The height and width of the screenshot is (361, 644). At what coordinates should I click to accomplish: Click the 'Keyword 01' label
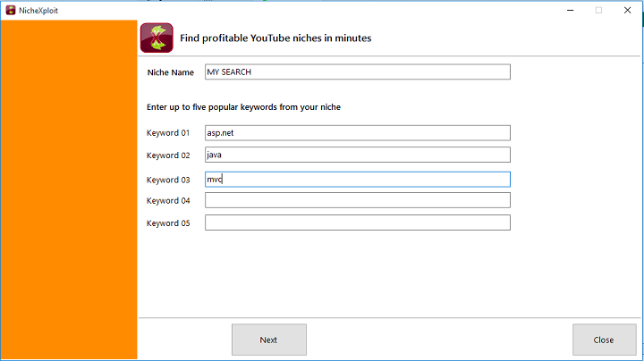coord(168,133)
